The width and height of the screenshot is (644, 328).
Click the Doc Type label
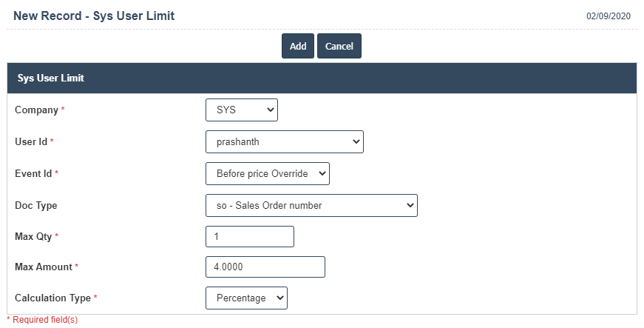coord(35,205)
